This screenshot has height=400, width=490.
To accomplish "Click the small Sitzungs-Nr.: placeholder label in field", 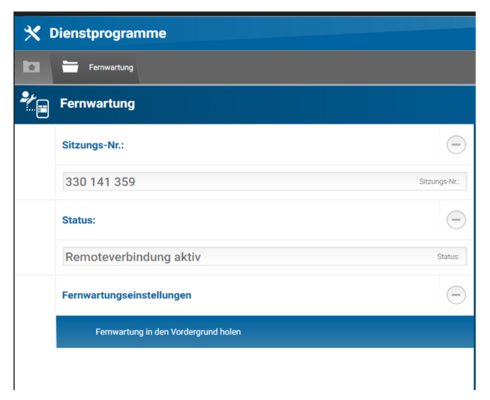I will 439,182.
